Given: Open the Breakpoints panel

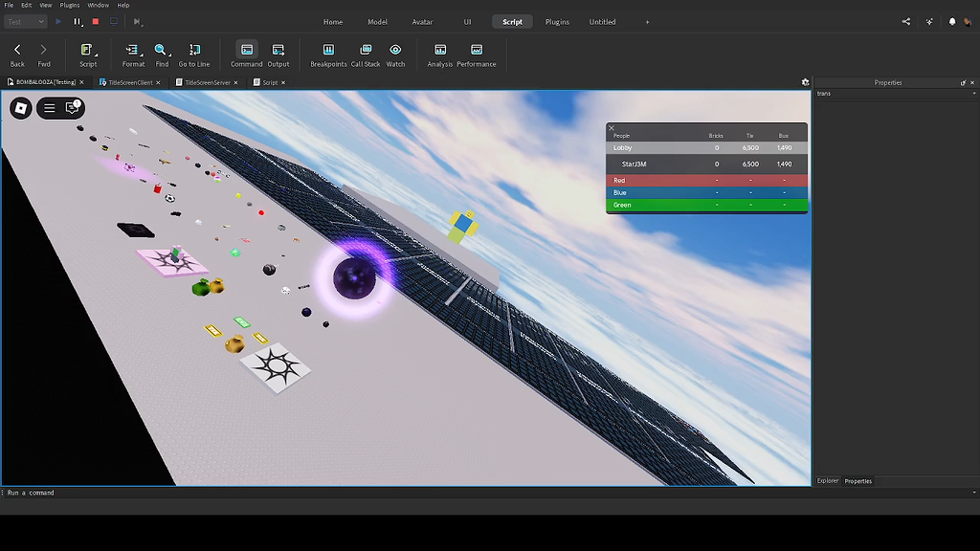Looking at the screenshot, I should pos(328,55).
